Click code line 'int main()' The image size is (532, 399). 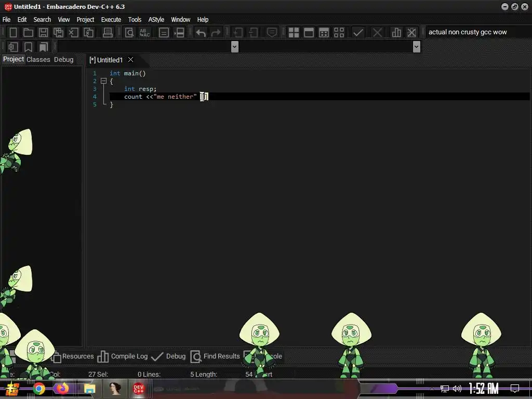tap(128, 73)
